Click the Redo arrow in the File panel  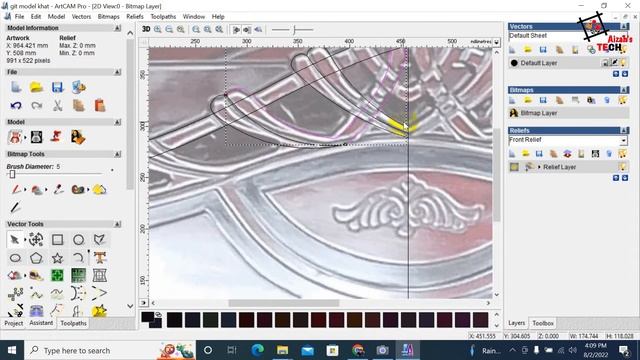click(x=37, y=106)
